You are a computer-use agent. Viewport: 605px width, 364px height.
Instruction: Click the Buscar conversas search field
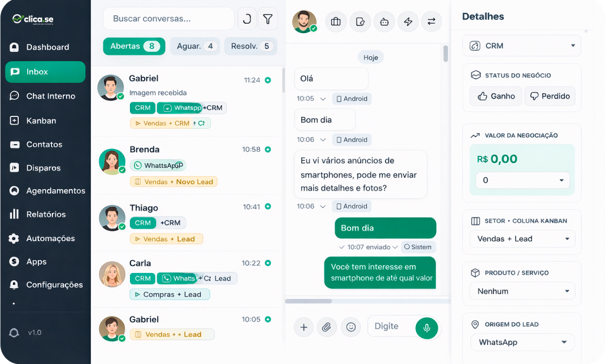pos(168,19)
